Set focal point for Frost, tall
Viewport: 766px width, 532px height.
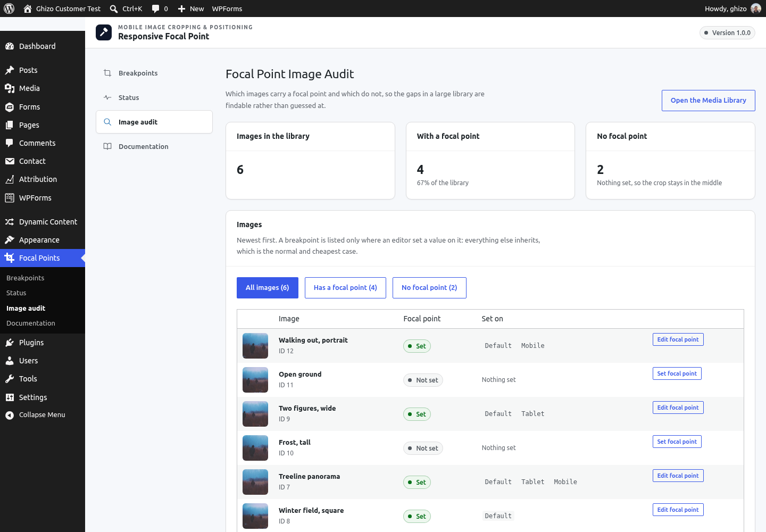pos(677,442)
